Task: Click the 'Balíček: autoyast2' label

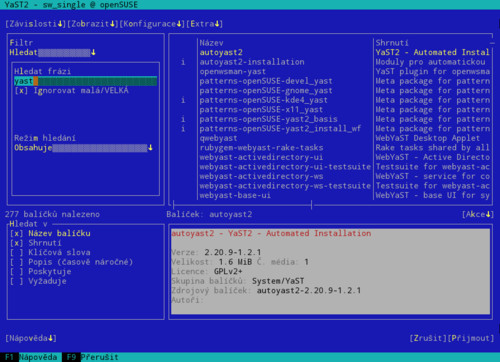Action: tap(209, 214)
